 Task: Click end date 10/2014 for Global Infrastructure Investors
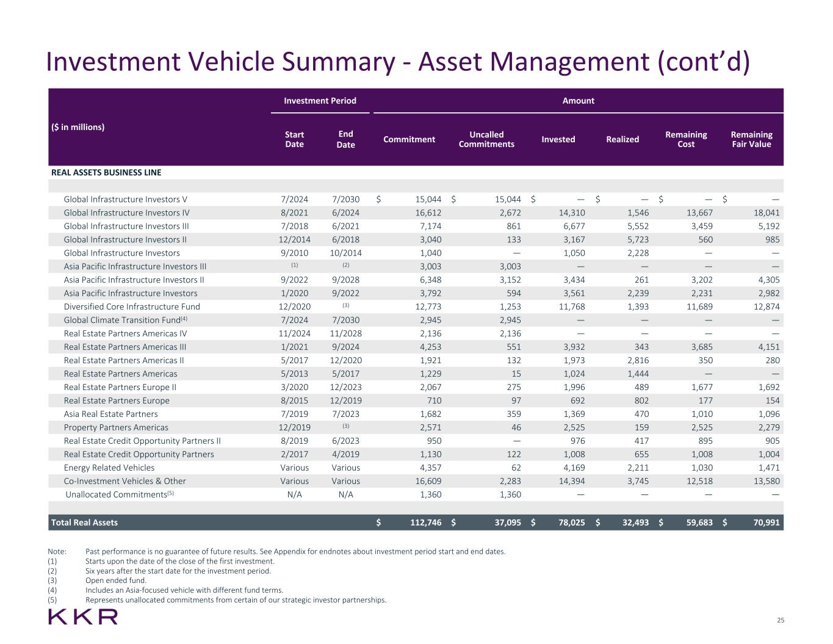[346, 253]
